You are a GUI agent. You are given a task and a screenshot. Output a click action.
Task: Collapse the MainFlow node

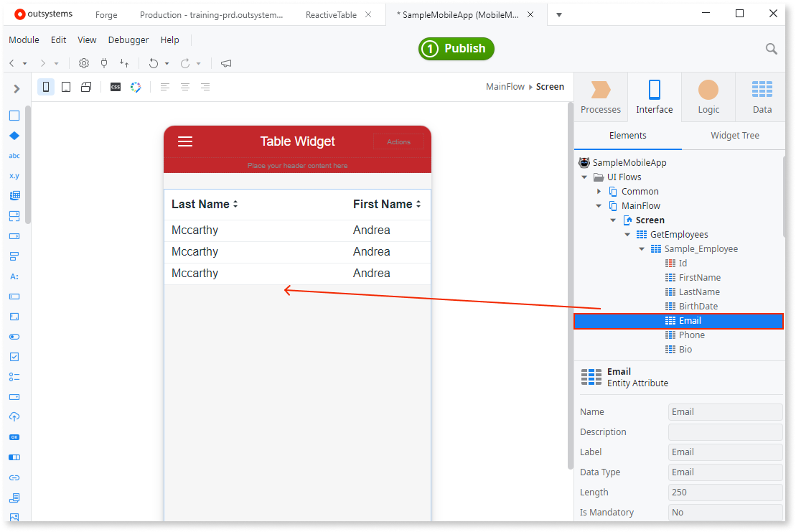599,205
